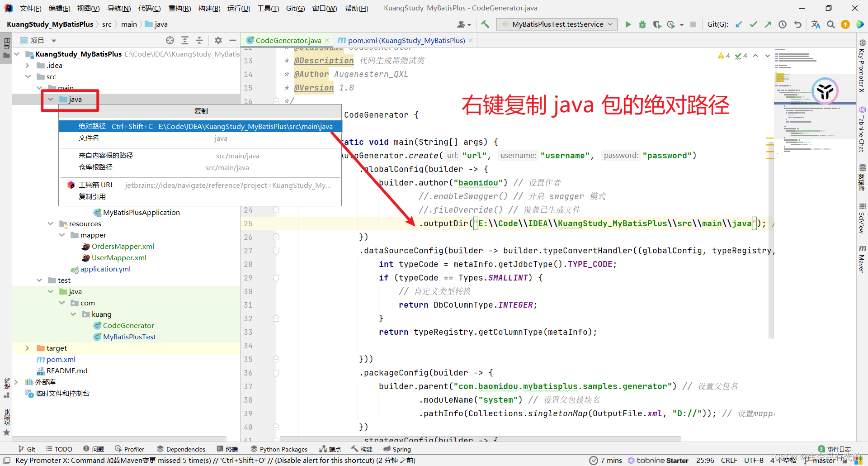Select application.yml file

click(105, 269)
